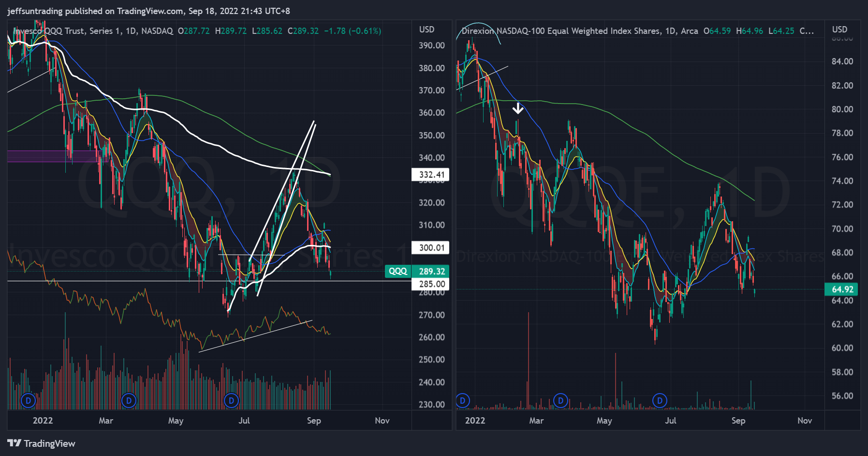Click the Jul time label on QQQ chart

[244, 421]
